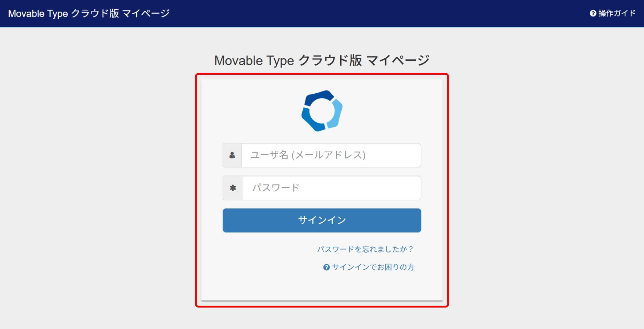The width and height of the screenshot is (644, 329).
Task: Click the page heading above the login card
Action: point(322,60)
